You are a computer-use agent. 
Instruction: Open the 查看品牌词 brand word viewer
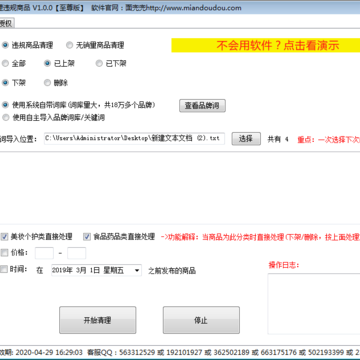pyautogui.click(x=202, y=106)
